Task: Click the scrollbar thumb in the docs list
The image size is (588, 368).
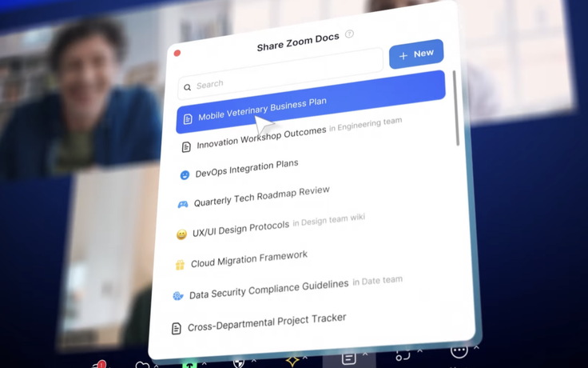Action: 456,108
